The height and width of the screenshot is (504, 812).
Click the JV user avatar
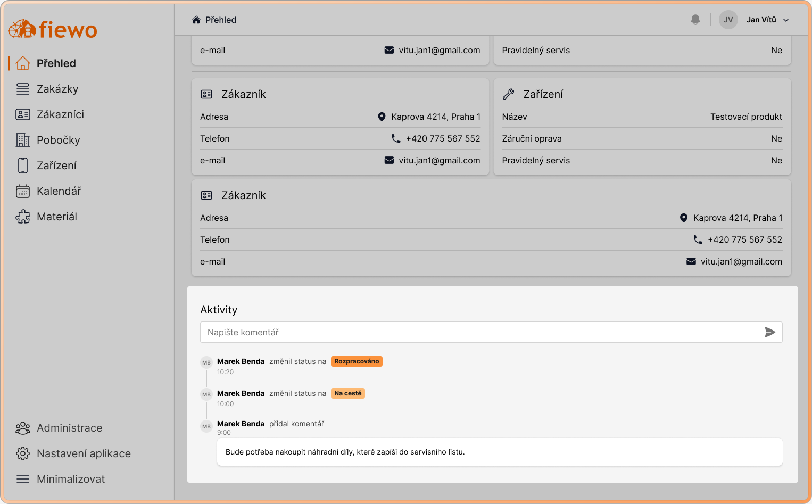pyautogui.click(x=728, y=20)
